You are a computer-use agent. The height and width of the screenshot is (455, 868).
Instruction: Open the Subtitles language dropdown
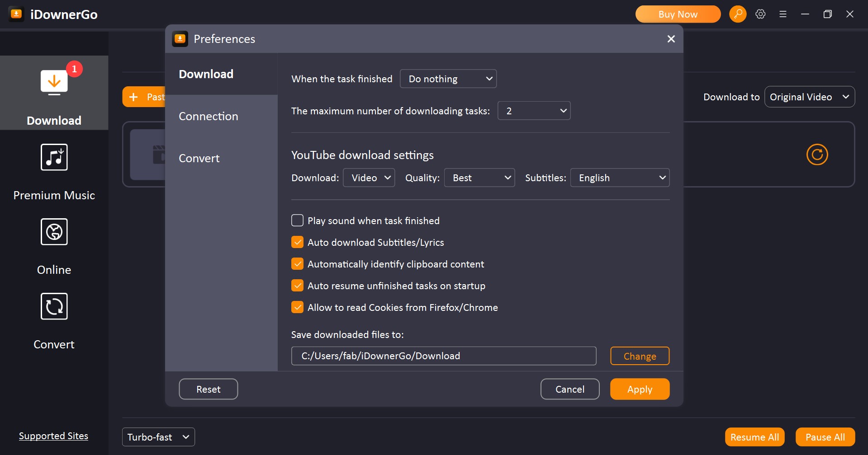(x=619, y=178)
